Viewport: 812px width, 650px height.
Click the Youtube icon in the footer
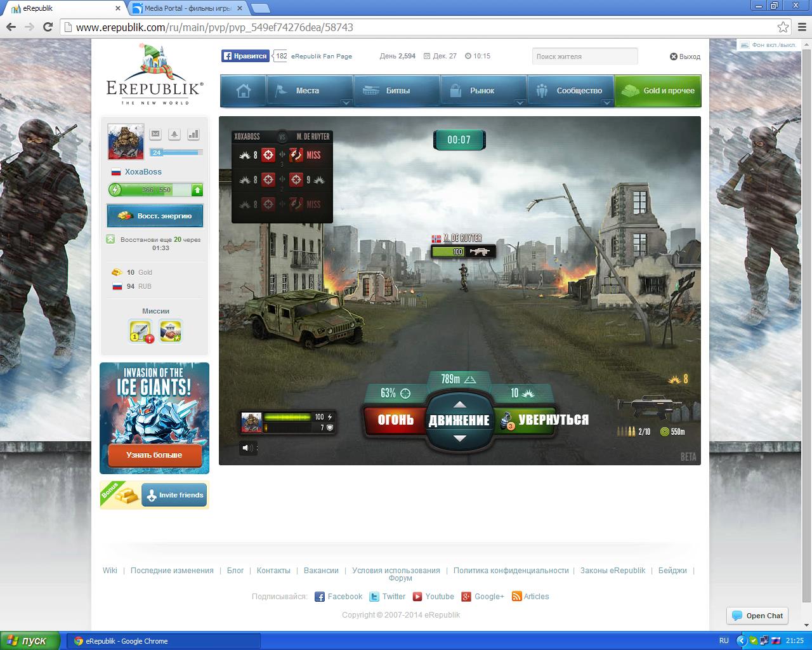[417, 597]
